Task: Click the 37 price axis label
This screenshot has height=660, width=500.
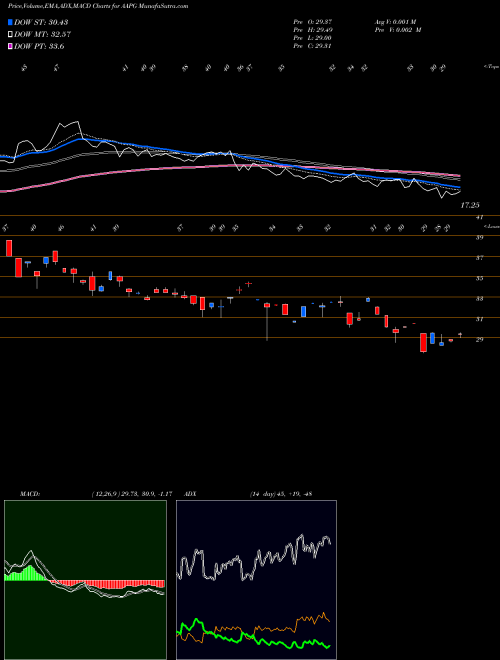Action: pyautogui.click(x=479, y=258)
